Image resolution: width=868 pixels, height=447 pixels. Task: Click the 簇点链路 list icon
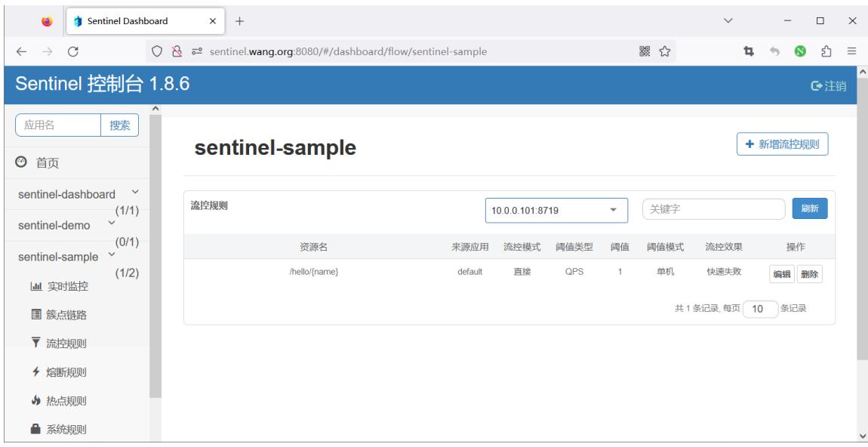tap(36, 315)
